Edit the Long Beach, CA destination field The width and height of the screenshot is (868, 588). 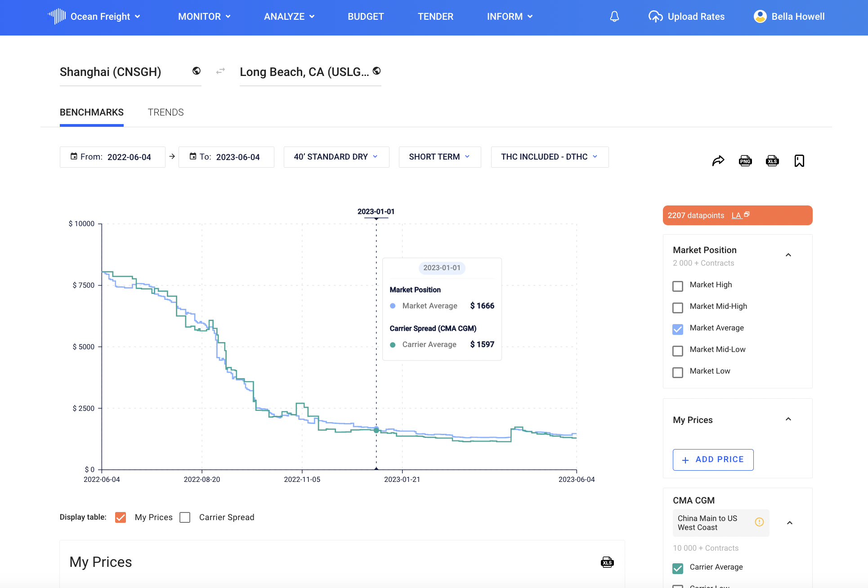pos(310,72)
